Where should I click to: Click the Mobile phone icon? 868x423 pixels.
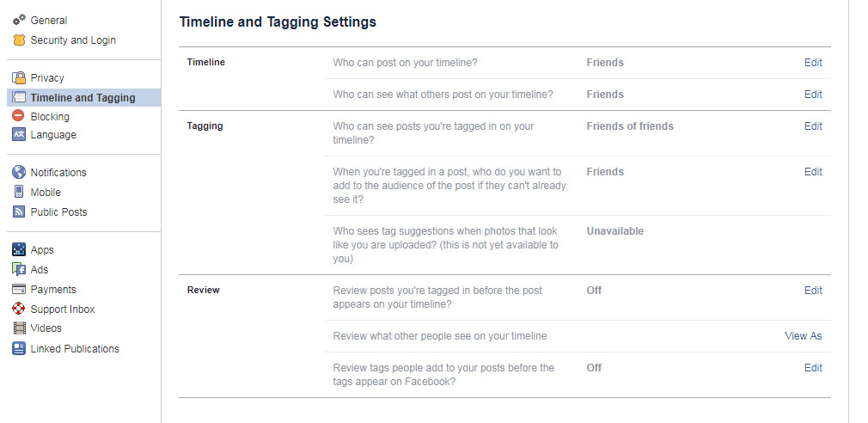click(x=19, y=192)
